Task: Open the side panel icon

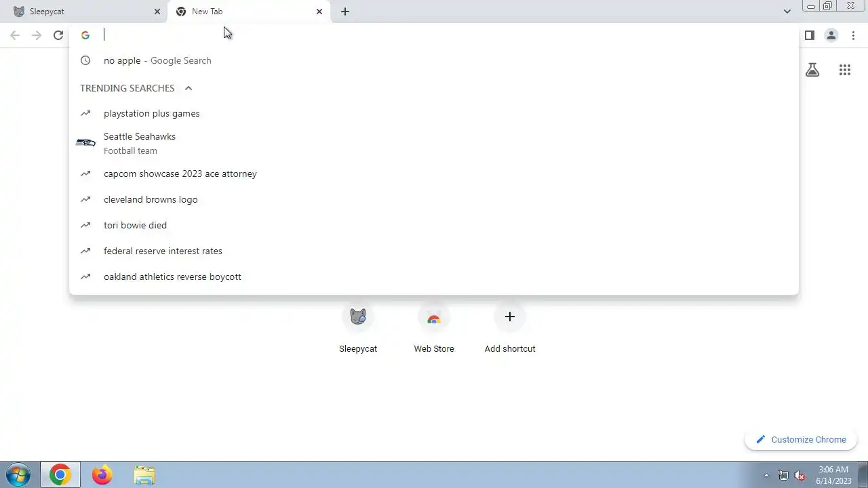Action: point(809,35)
